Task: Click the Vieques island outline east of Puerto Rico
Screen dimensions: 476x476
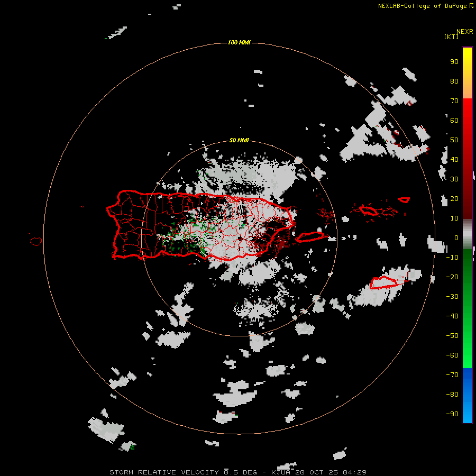Action: point(309,236)
